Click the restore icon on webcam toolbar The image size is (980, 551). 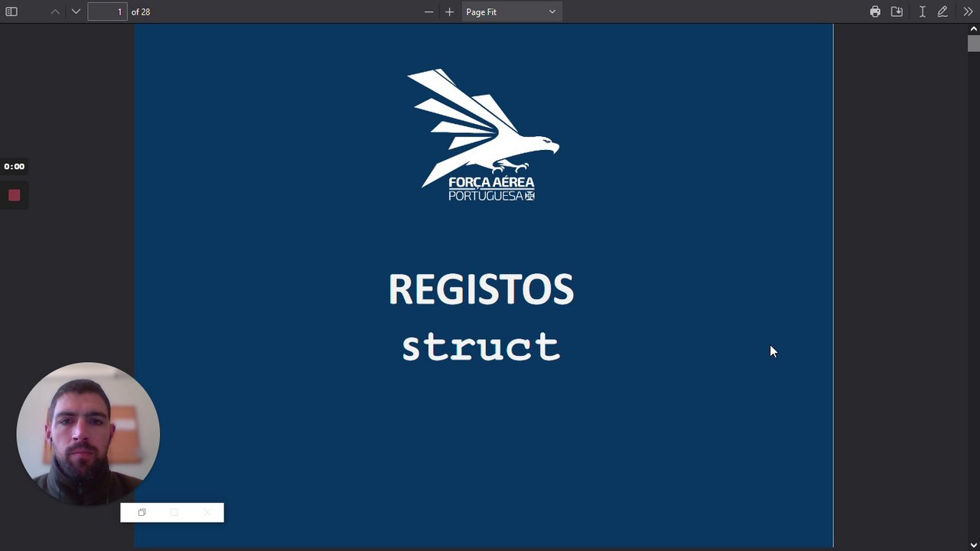[142, 513]
